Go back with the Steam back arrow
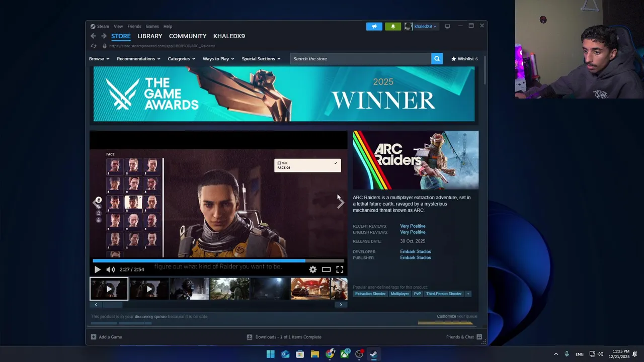The width and height of the screenshot is (644, 362). 93,36
